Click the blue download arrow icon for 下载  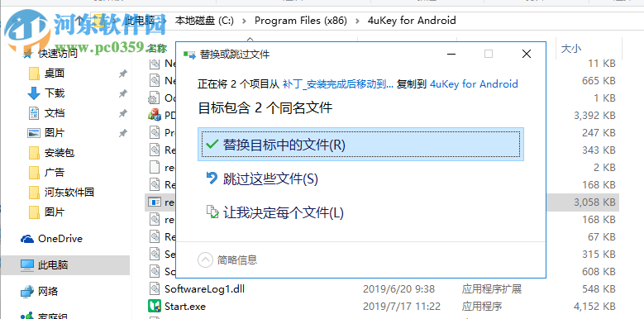tap(34, 93)
